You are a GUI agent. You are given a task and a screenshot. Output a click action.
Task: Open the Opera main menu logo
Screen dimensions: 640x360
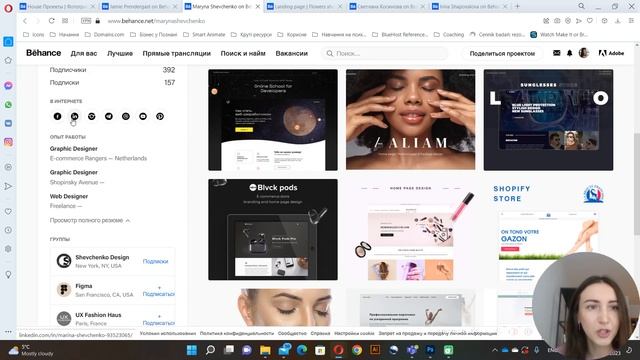8,8
